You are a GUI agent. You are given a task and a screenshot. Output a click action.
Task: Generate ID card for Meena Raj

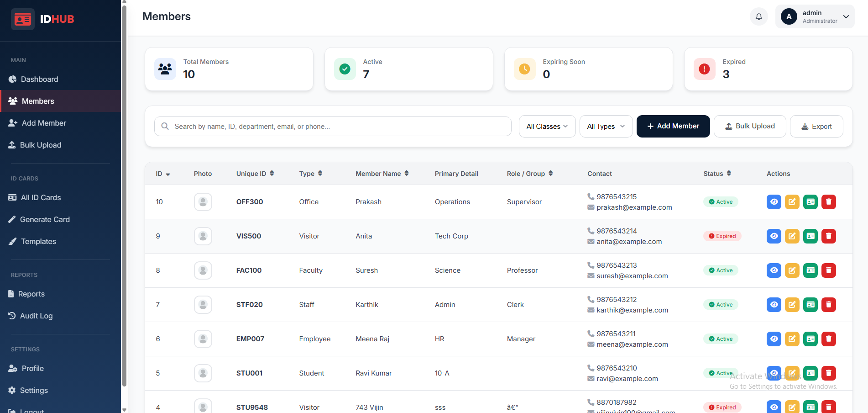810,339
